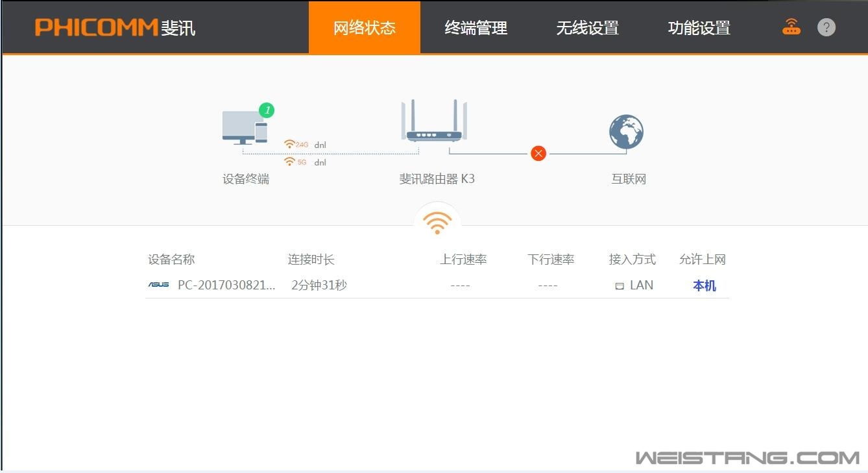868x473 pixels.
Task: Click the upload rate dashes value
Action: click(x=460, y=285)
